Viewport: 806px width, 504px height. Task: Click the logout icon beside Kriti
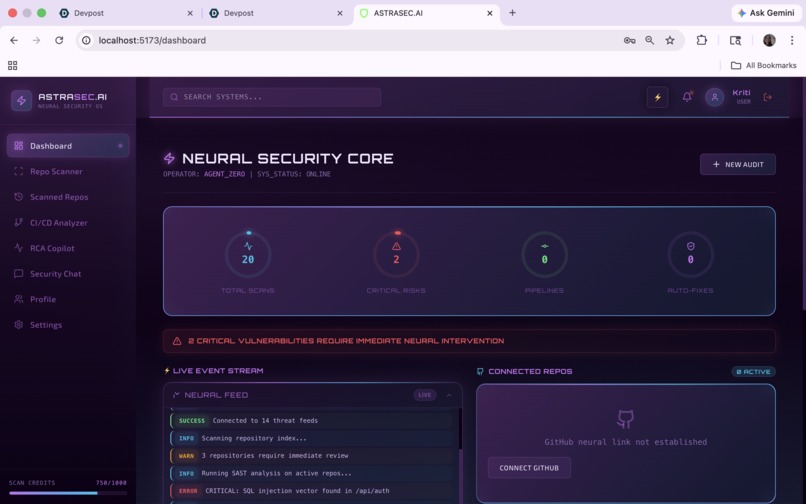pyautogui.click(x=767, y=97)
